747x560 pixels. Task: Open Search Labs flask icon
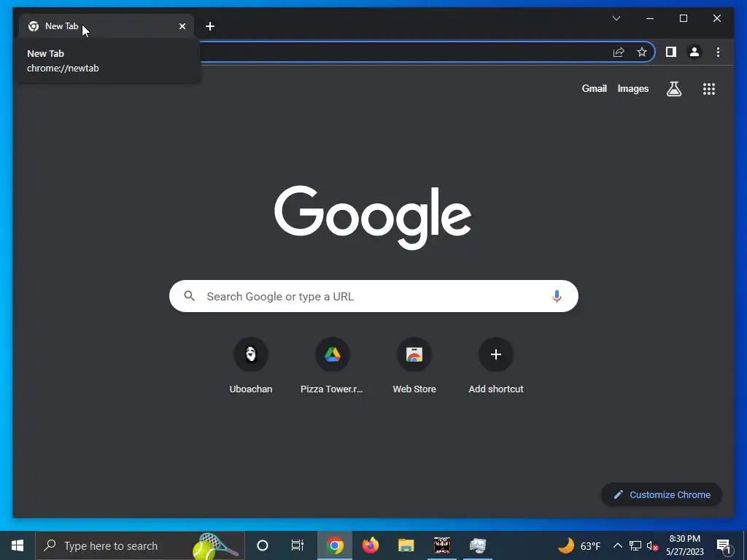(x=673, y=88)
